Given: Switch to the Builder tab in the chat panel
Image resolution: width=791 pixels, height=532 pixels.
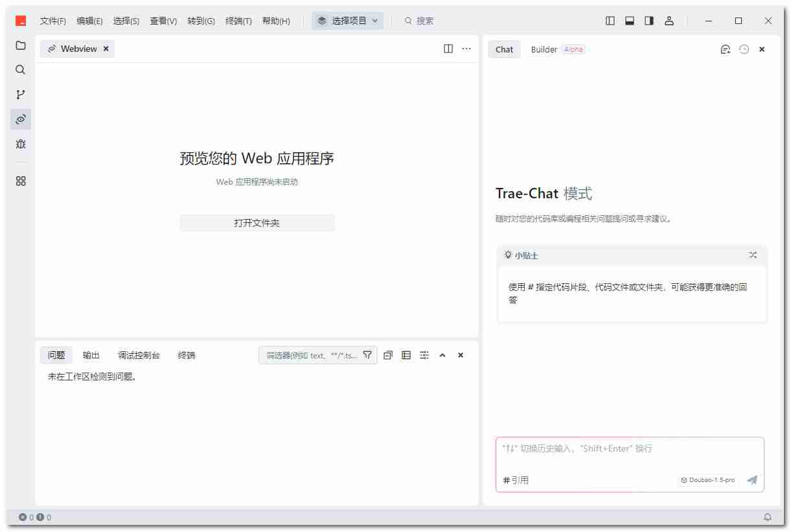Looking at the screenshot, I should 544,49.
